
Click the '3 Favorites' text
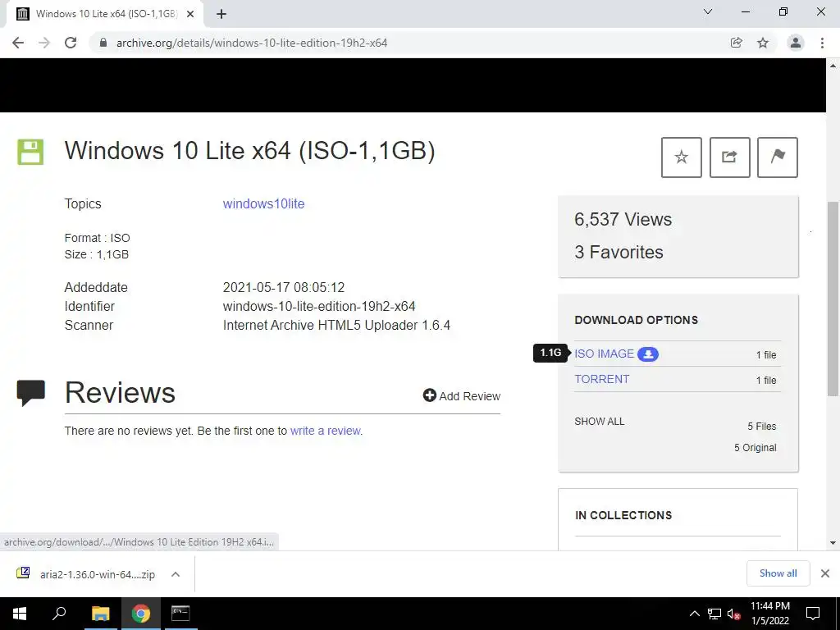click(619, 253)
